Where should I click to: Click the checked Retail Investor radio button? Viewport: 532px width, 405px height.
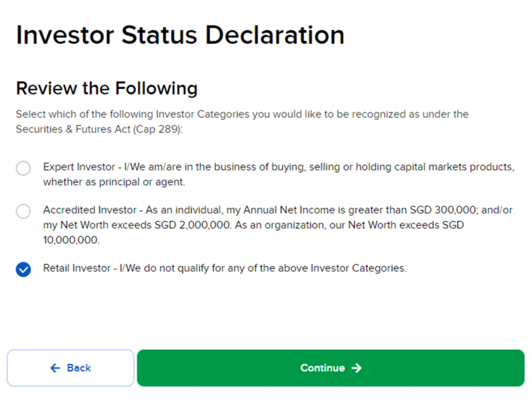click(23, 269)
